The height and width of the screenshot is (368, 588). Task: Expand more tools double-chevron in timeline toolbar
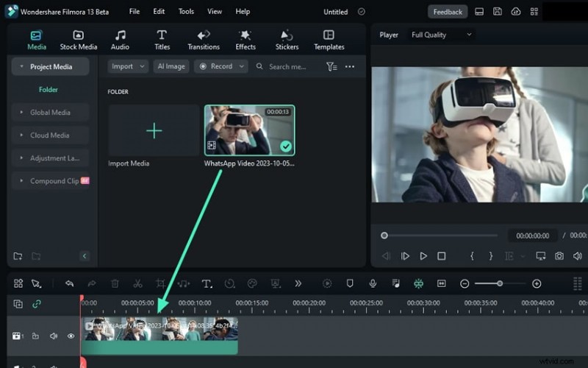click(298, 283)
